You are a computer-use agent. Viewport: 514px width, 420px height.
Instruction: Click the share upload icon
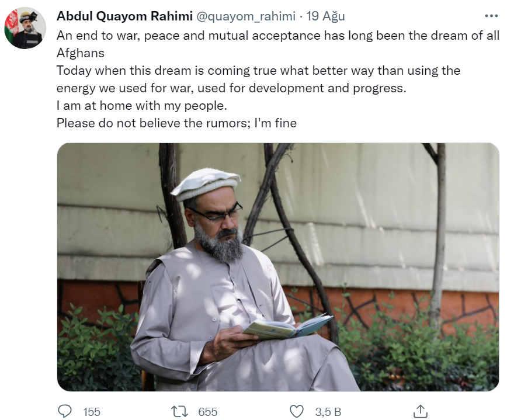pos(420,411)
